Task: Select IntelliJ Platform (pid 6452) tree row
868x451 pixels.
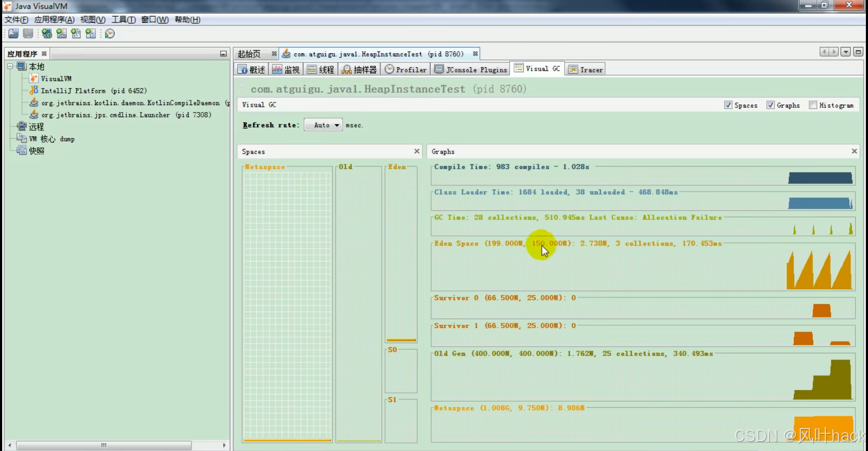Action: 89,91
